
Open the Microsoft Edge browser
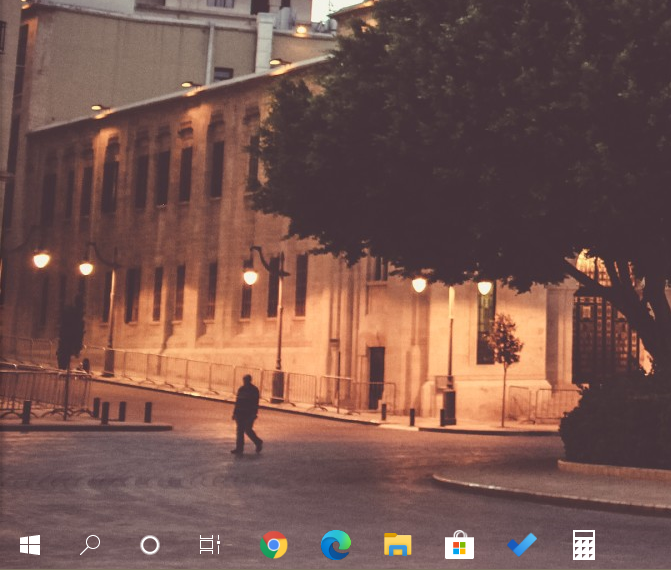336,545
